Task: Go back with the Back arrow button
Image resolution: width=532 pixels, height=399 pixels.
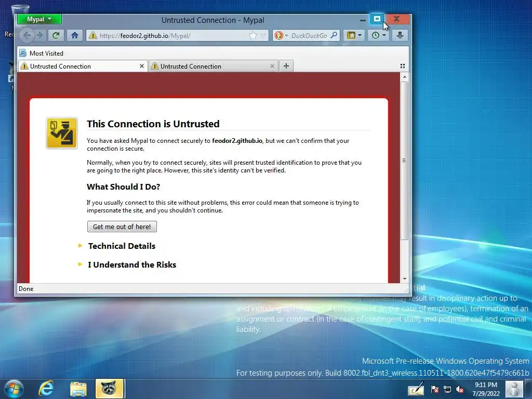Action: point(27,35)
